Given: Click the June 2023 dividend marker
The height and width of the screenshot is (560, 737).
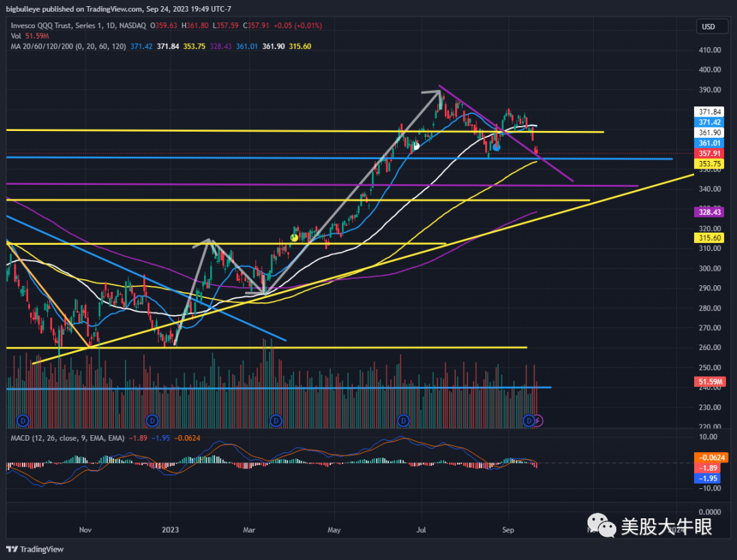Looking at the screenshot, I should (403, 420).
